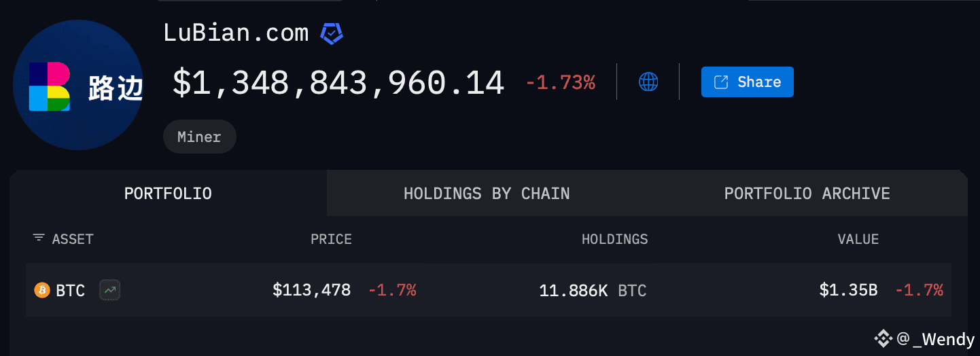This screenshot has height=356, width=980.
Task: Sort the table by PRICE column
Action: [x=331, y=239]
